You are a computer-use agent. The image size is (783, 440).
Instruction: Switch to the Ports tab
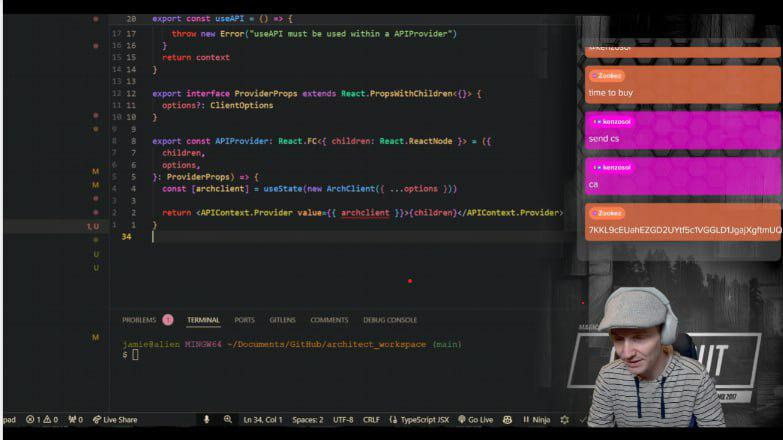pyautogui.click(x=245, y=320)
